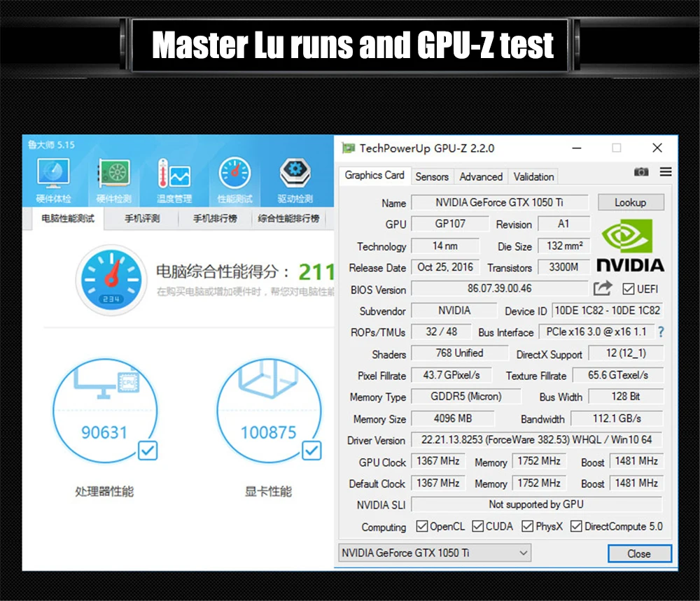Click the Bus Interface value PCIe x16 3.0

(596, 332)
